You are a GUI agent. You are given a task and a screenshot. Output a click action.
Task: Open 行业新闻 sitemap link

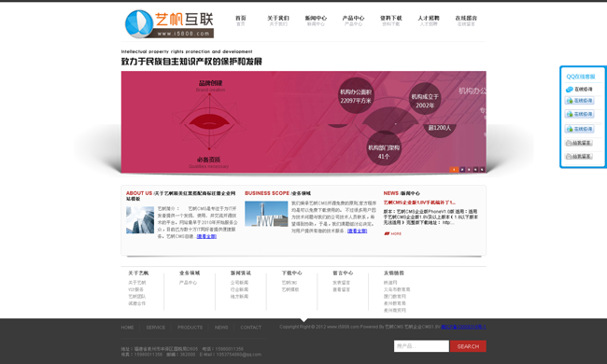click(x=239, y=289)
